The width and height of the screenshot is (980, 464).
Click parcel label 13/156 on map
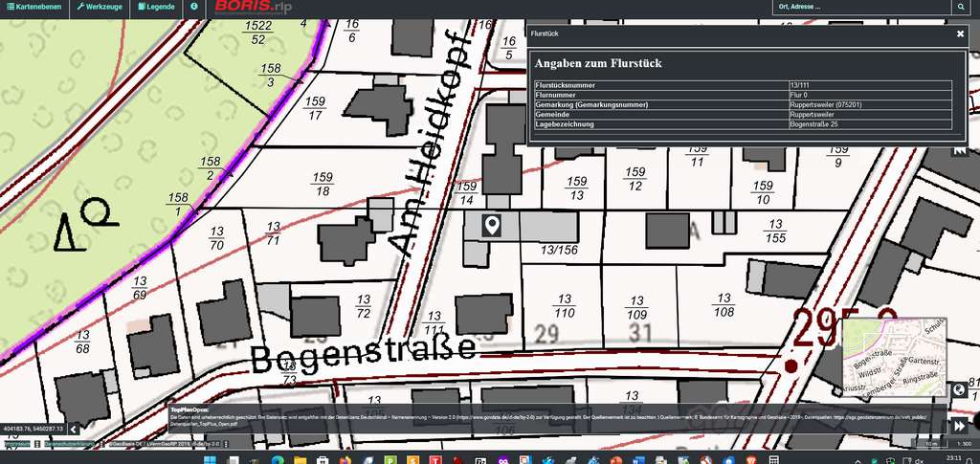tap(559, 250)
